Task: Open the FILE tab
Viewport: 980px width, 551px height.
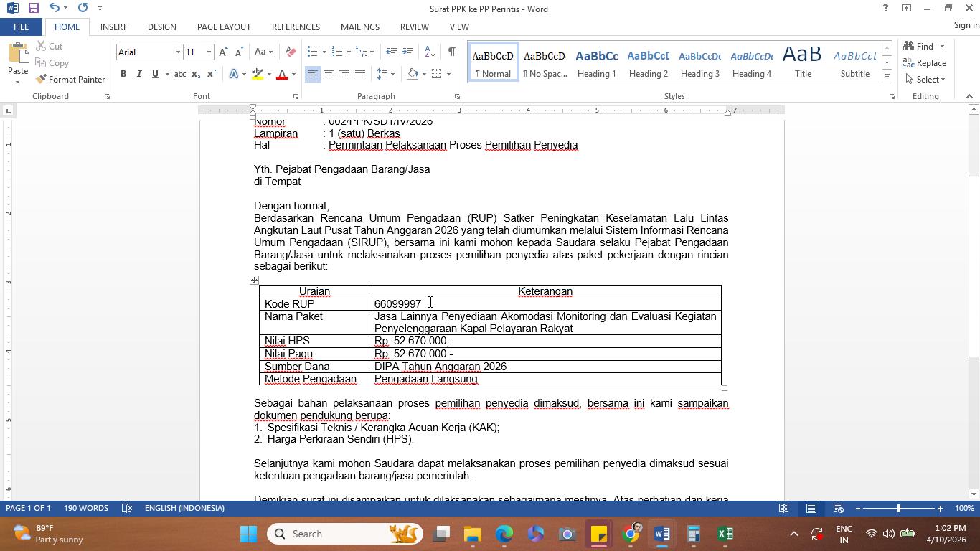Action: click(21, 27)
